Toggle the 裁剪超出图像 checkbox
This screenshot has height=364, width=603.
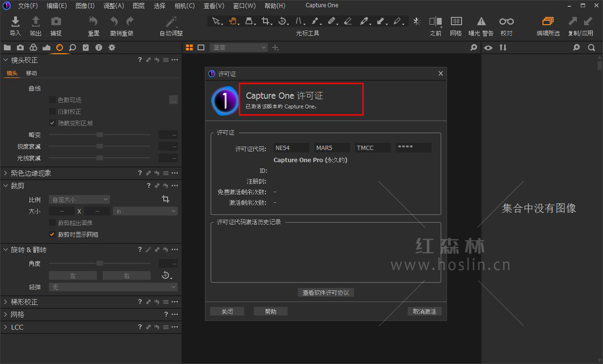pos(52,223)
